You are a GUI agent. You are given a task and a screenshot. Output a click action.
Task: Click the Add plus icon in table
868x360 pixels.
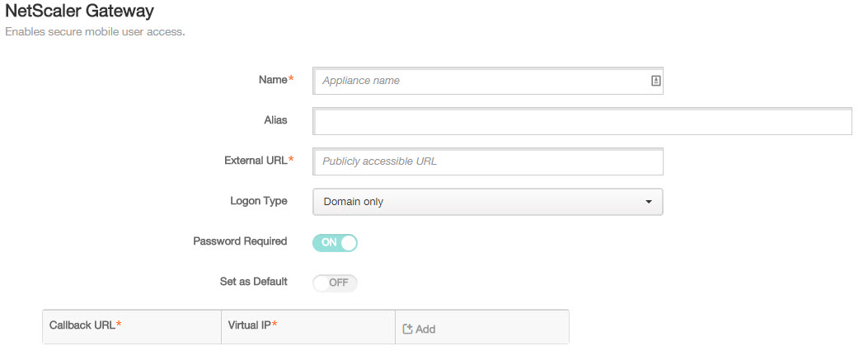(407, 329)
